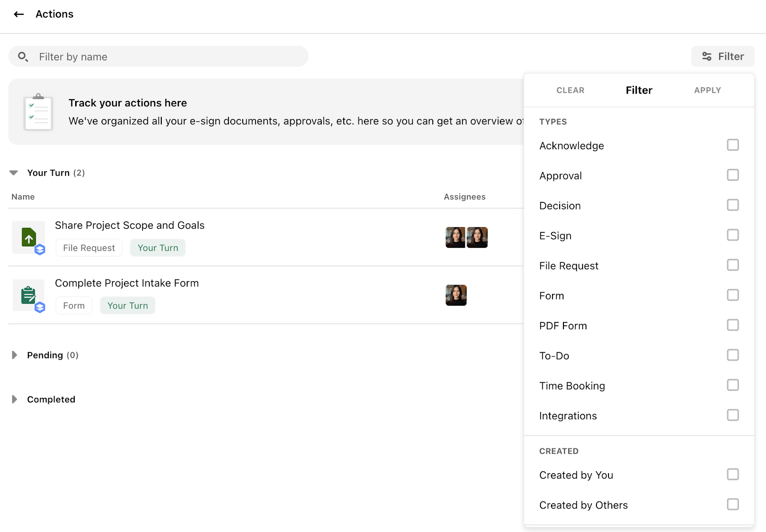Click the clipboard checklist illustration in banner
The width and height of the screenshot is (766, 532).
(38, 112)
